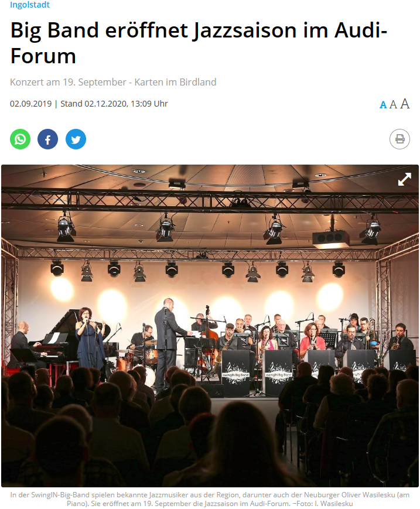This screenshot has width=420, height=509.
Task: Click the image caption about SwingIN-Big-Band
Action: point(210,499)
